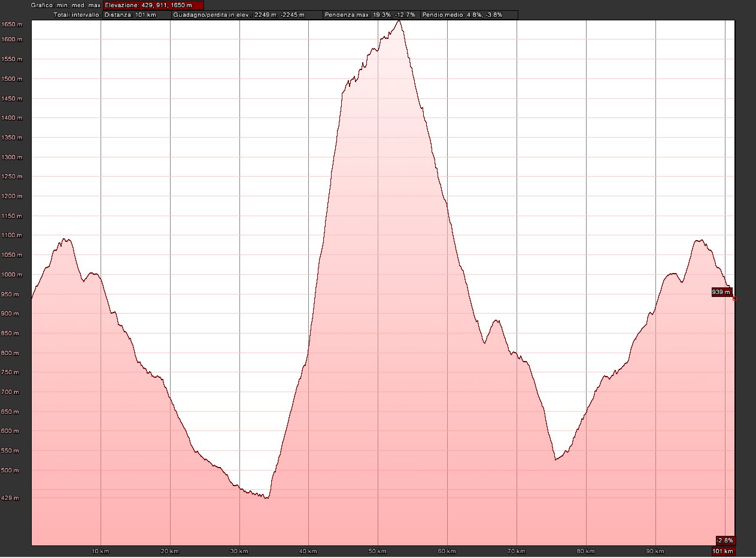Click the small bump peak near 67 km
Image resolution: width=756 pixels, height=558 pixels.
pyautogui.click(x=496, y=321)
